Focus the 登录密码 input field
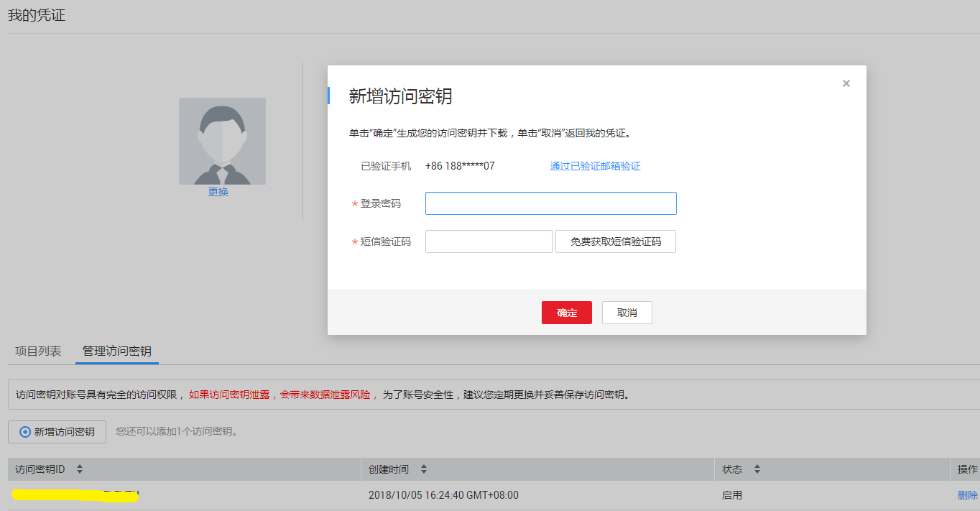This screenshot has height=511, width=980. (550, 203)
